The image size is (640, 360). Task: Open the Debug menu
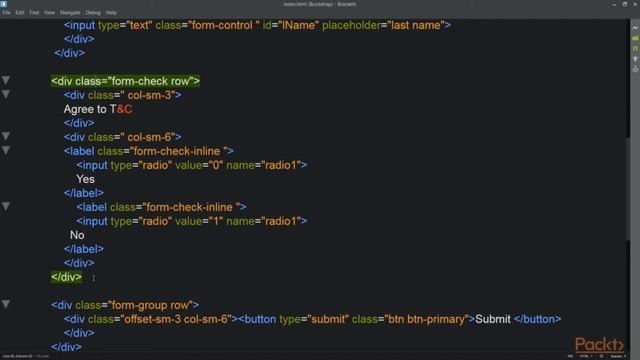tap(93, 13)
